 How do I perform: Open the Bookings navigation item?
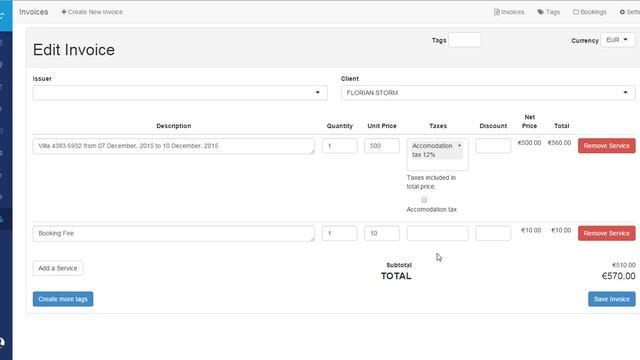point(589,12)
